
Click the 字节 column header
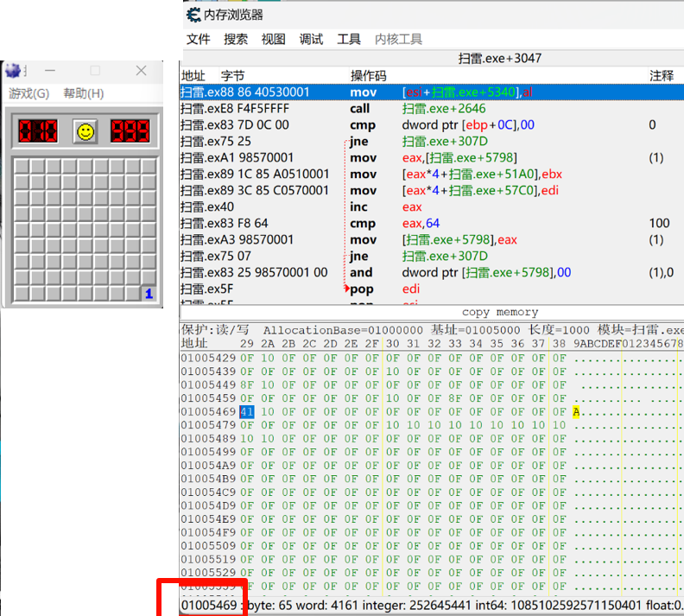pos(232,76)
